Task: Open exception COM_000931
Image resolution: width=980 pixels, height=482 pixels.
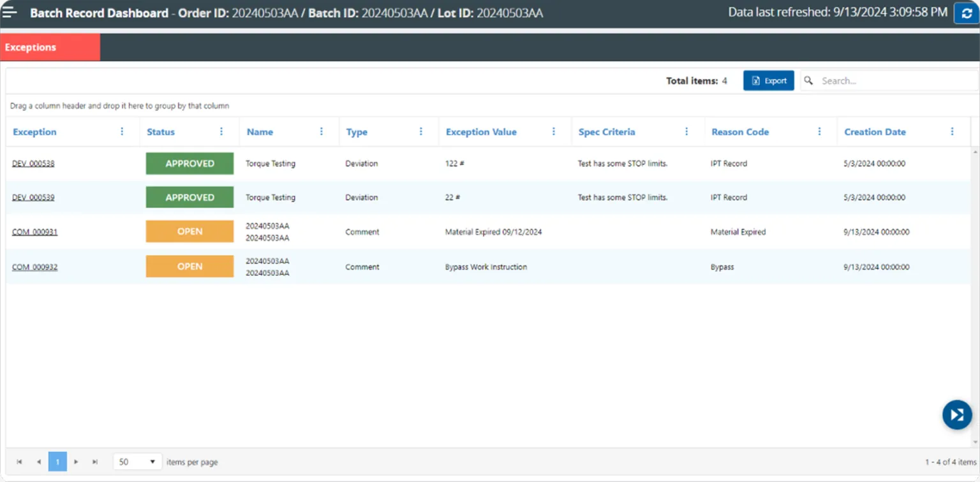Action: 34,232
